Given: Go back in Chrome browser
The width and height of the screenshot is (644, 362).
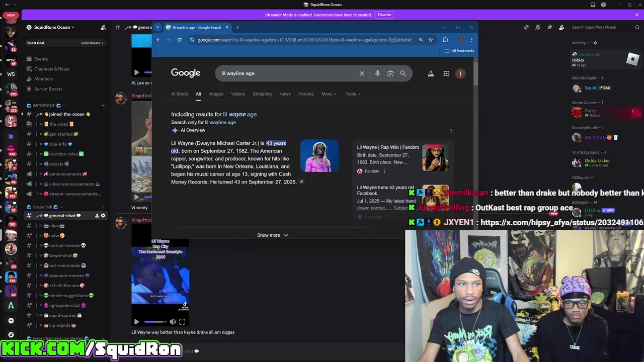Looking at the screenshot, I should pyautogui.click(x=158, y=40).
